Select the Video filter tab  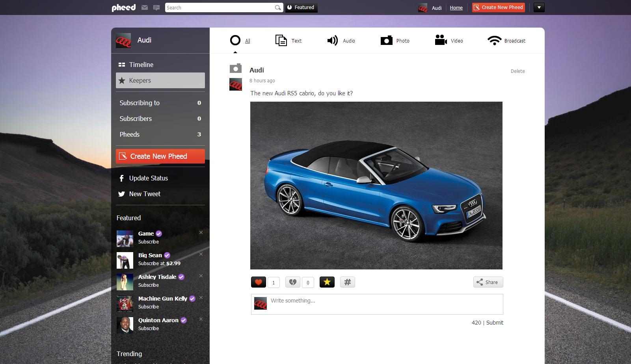pyautogui.click(x=449, y=41)
